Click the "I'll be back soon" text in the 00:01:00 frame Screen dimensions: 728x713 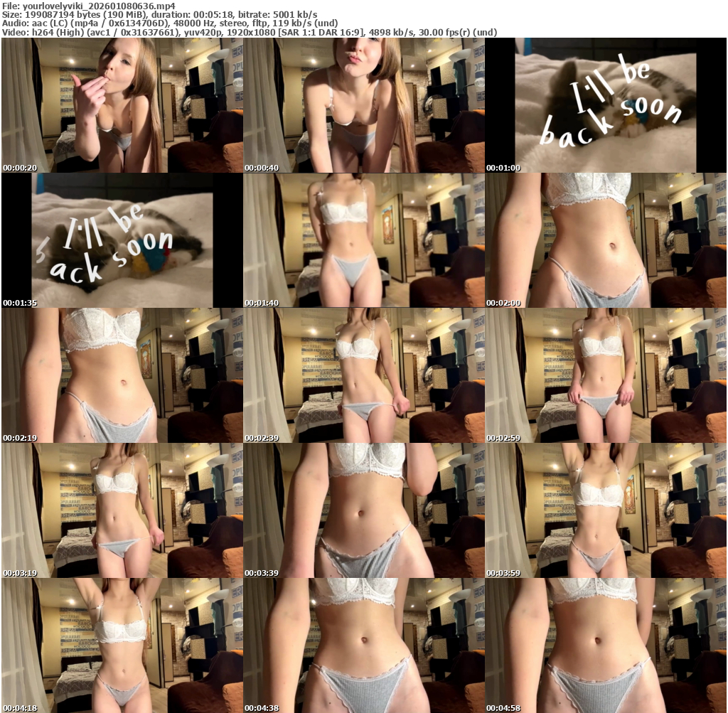click(611, 101)
